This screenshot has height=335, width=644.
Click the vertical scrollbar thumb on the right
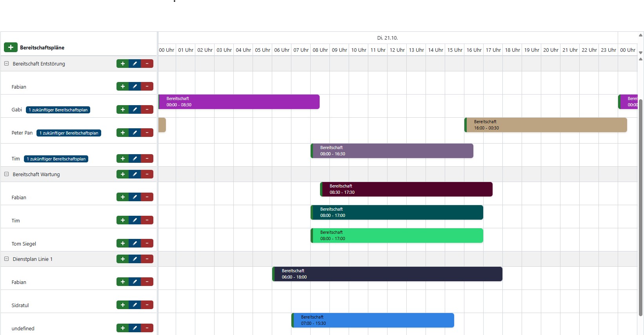(640, 208)
